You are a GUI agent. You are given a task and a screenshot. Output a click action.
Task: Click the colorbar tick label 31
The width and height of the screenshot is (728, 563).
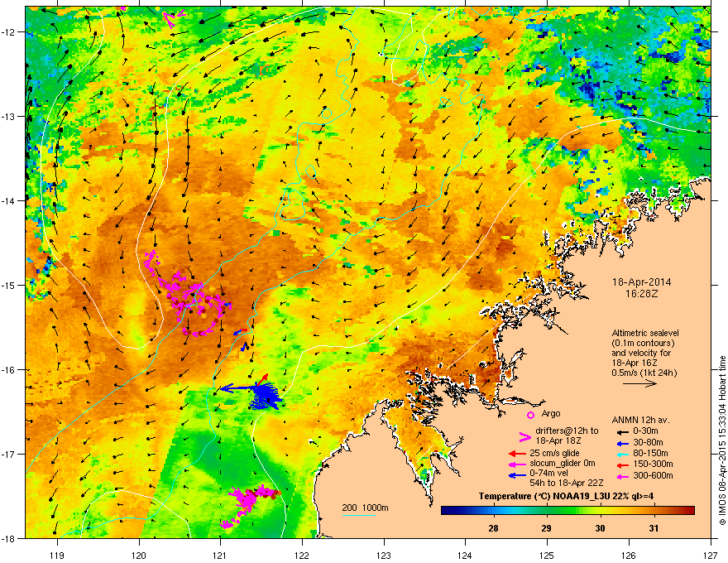pyautogui.click(x=654, y=528)
